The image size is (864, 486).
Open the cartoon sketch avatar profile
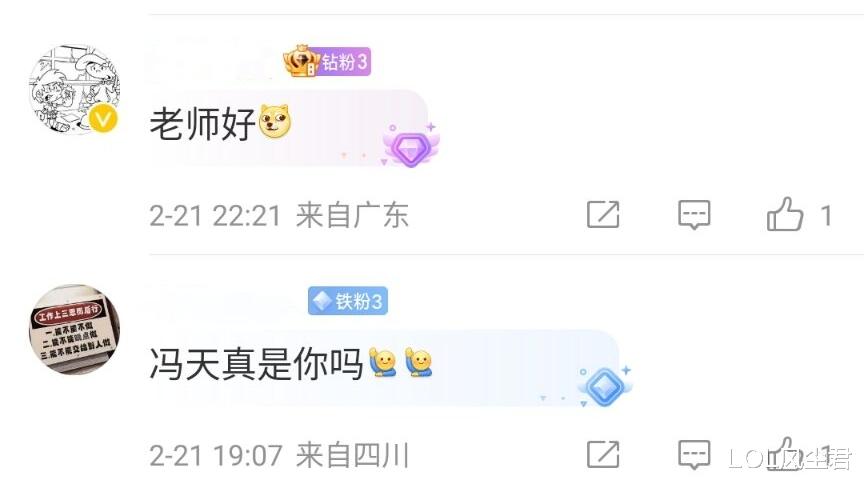(74, 90)
